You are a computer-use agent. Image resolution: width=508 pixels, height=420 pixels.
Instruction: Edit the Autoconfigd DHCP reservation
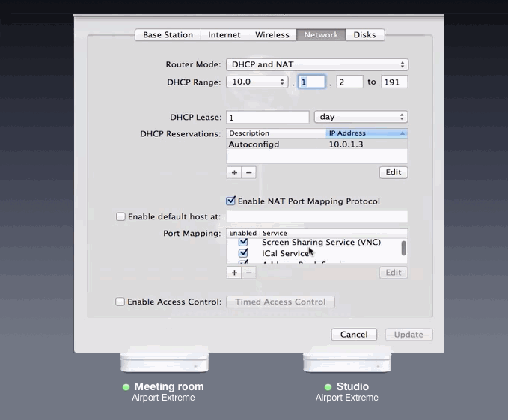coord(394,172)
